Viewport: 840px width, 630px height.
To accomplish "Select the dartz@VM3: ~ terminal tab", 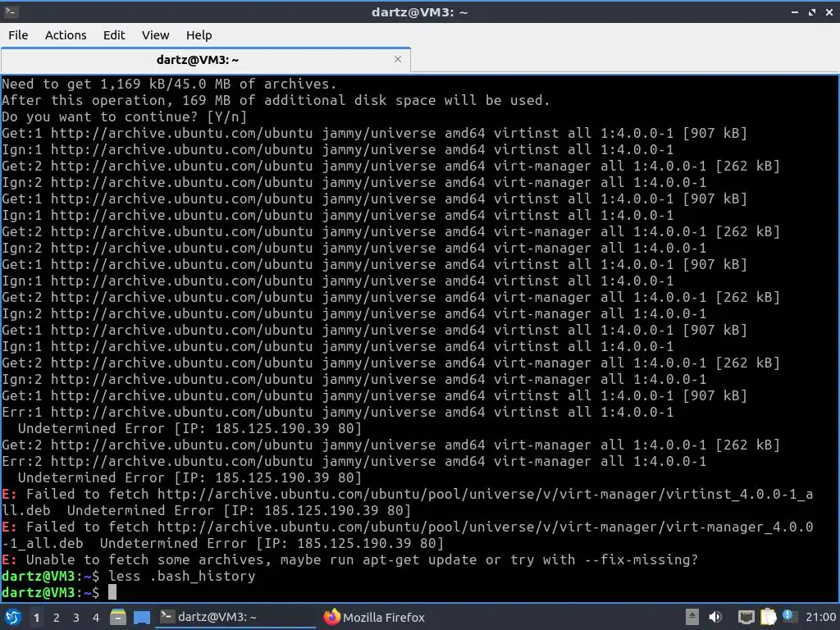I will point(198,59).
